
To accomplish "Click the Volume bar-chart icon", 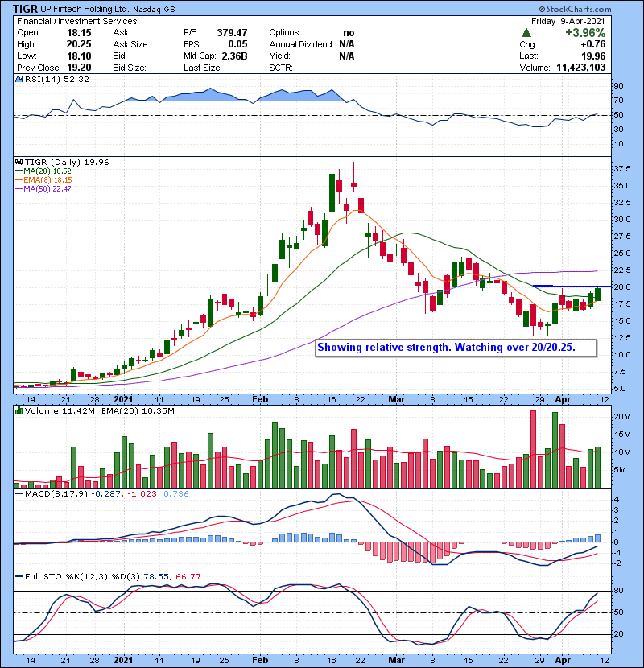I will pyautogui.click(x=19, y=410).
